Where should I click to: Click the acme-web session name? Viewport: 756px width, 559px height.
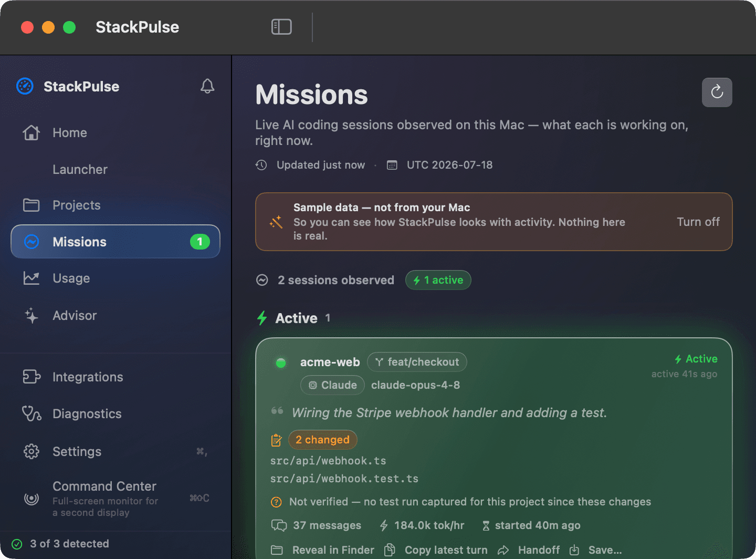[330, 362]
